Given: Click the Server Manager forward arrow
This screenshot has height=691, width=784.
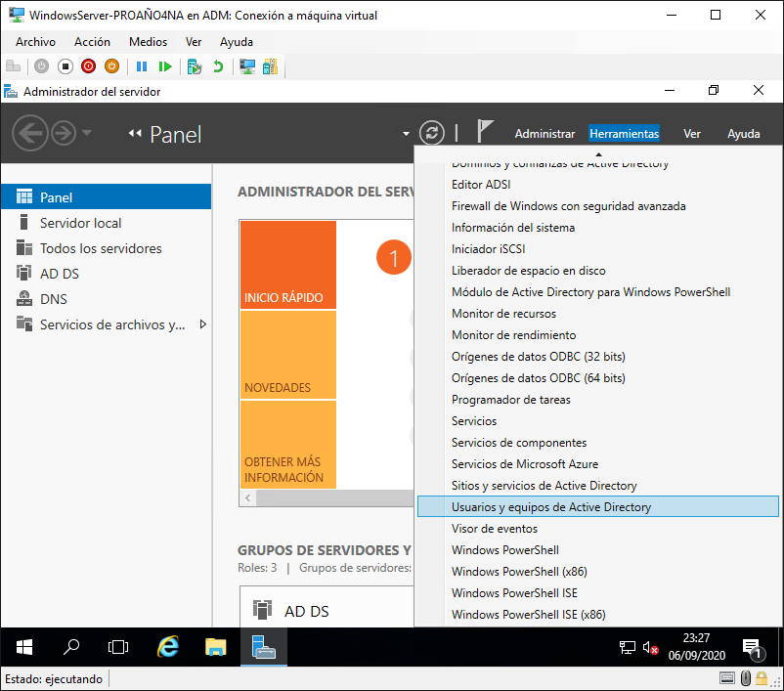Looking at the screenshot, I should tap(64, 133).
